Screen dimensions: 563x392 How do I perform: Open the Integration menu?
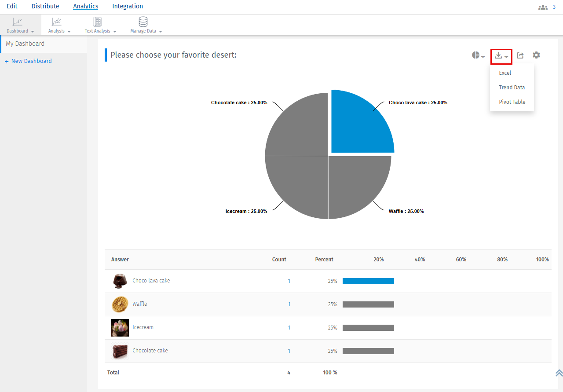[x=128, y=6]
